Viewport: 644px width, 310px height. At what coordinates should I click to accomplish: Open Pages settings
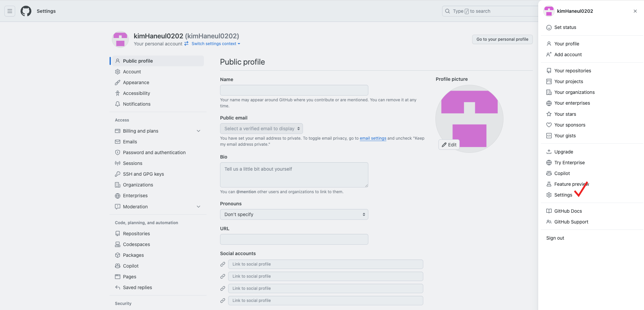[158, 277]
